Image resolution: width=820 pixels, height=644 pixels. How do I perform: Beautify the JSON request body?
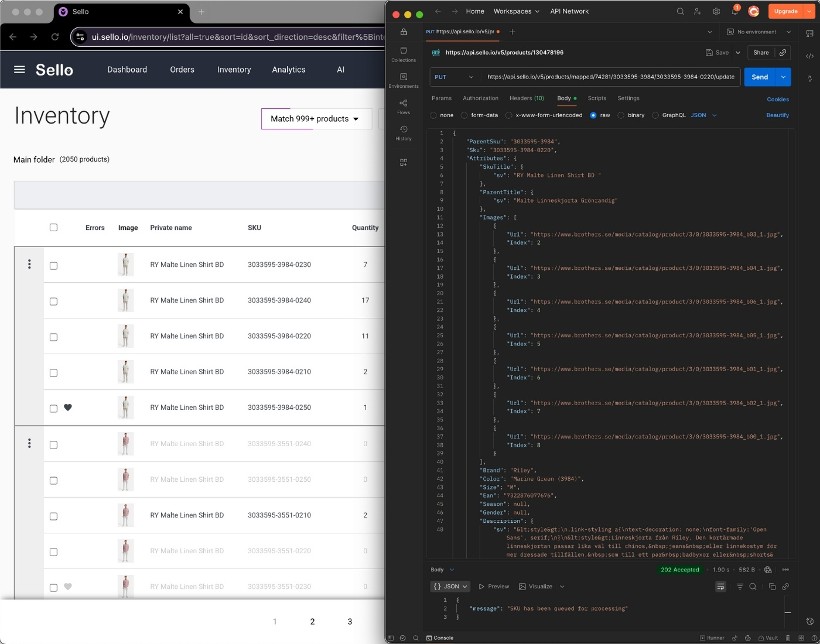pos(777,115)
